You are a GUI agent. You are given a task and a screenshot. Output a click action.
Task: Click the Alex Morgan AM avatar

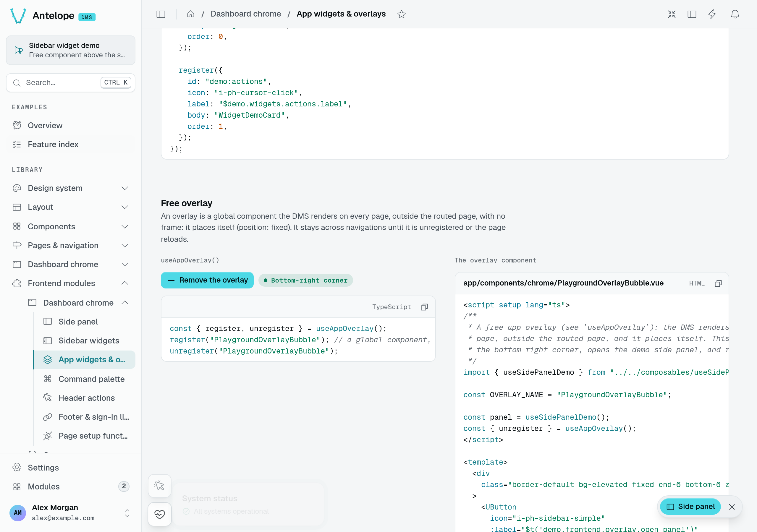[18, 512]
